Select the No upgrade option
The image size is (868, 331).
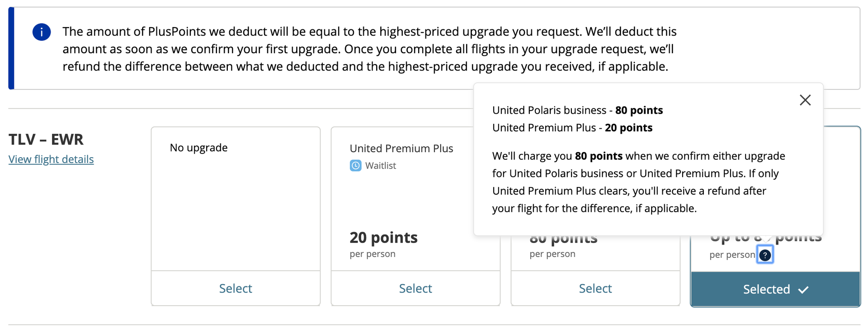(235, 288)
